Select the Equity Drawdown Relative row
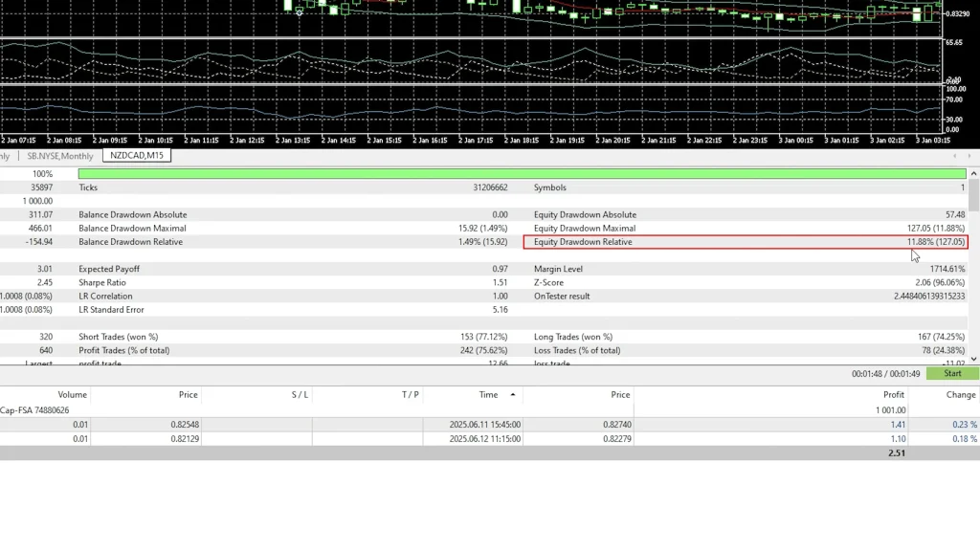This screenshot has height=551, width=980. coord(746,242)
